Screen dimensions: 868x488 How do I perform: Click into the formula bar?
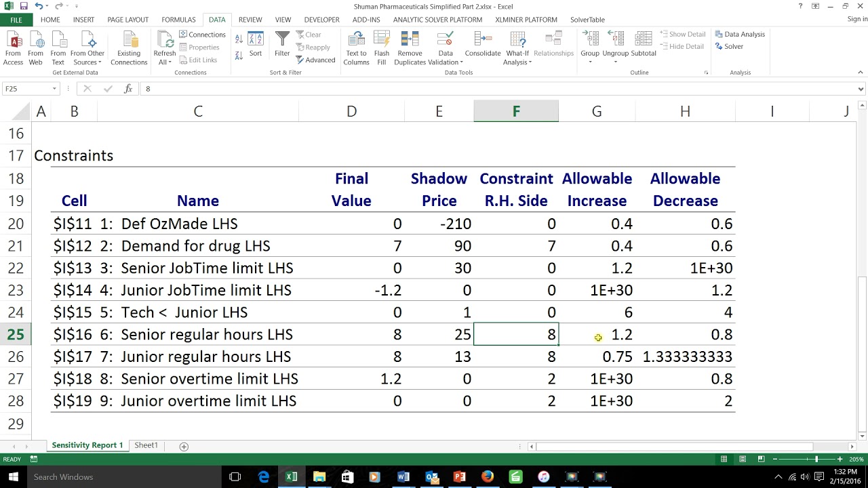tap(497, 89)
